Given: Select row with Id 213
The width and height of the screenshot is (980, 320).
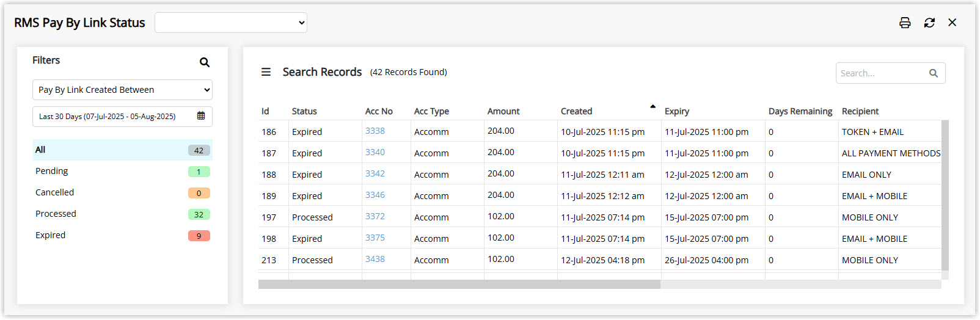Looking at the screenshot, I should click(600, 260).
